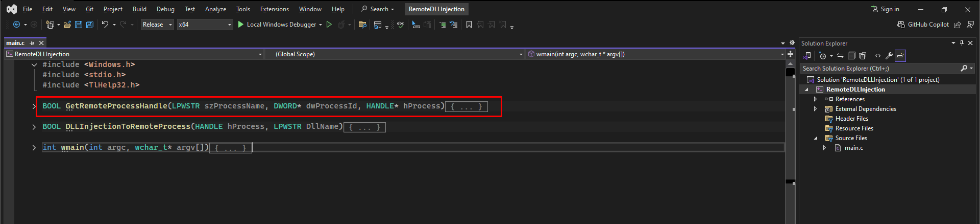Open the debugger target dropdown arrow
The image size is (980, 224).
pos(321,25)
